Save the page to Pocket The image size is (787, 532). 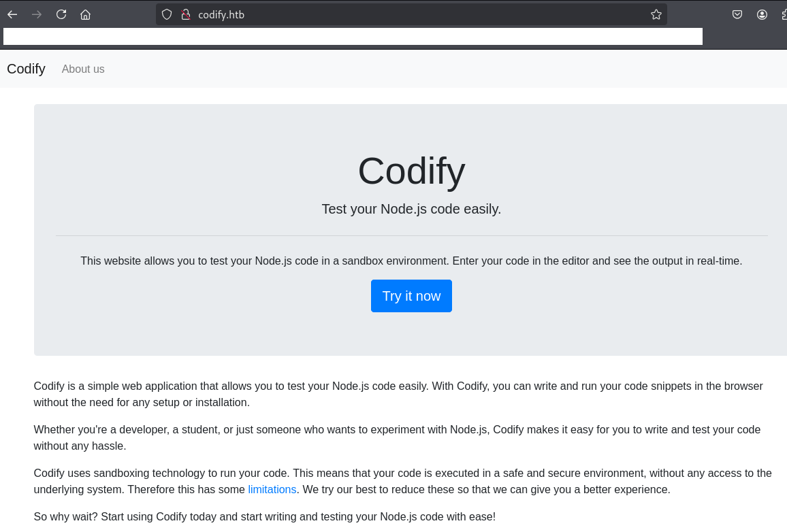point(737,14)
